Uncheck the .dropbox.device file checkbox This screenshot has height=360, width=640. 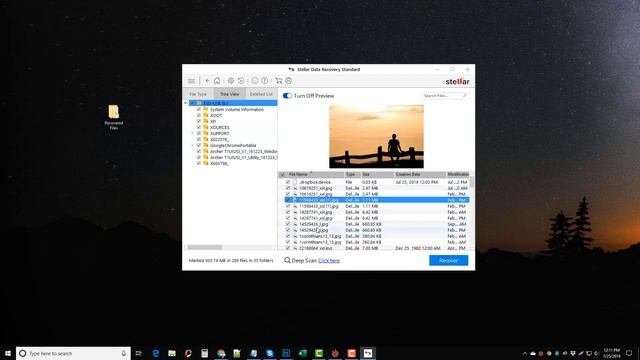click(288, 182)
